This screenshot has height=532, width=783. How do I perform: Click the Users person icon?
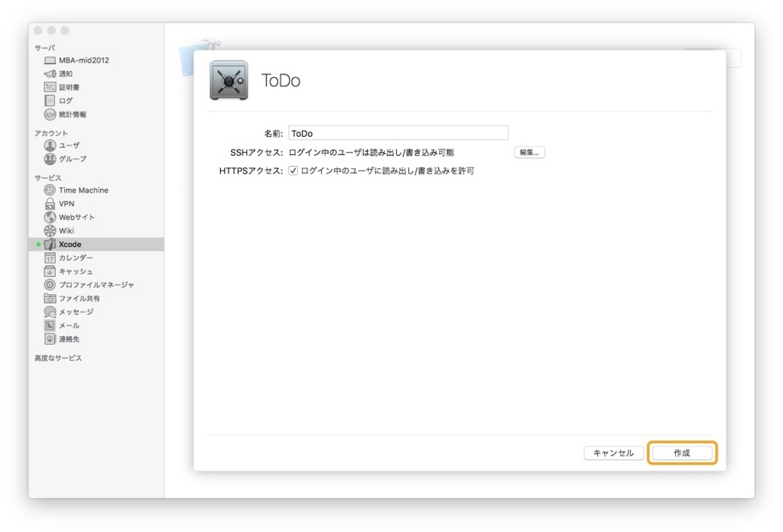(x=50, y=145)
